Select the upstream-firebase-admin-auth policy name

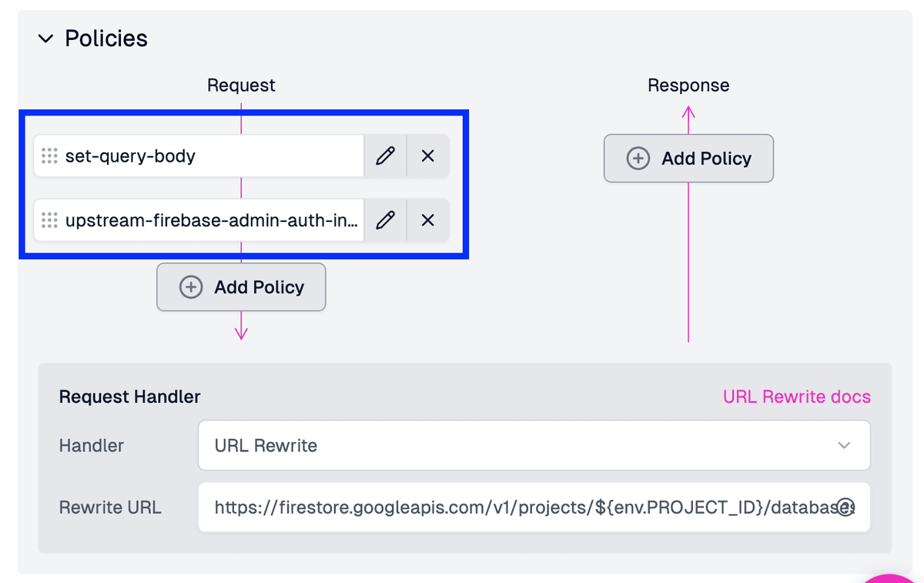click(x=211, y=221)
